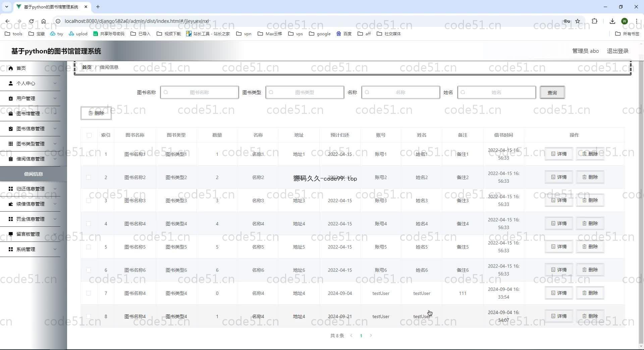This screenshot has height=350, width=644.
Task: Delete row 7 with its 删除 button
Action: 590,293
